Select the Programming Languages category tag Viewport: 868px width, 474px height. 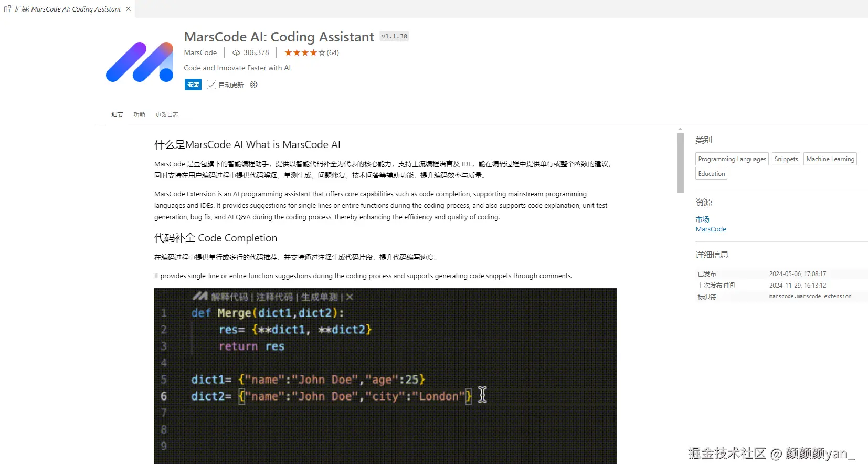click(732, 159)
